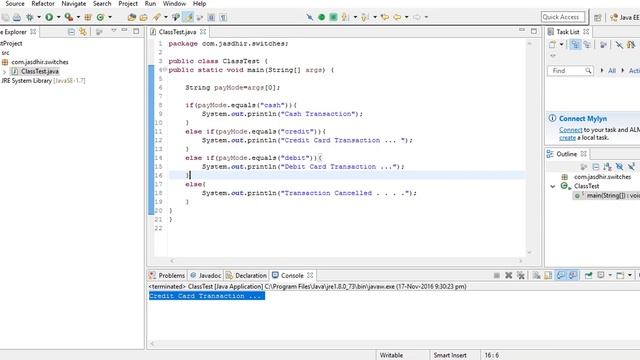Click Pin Console icon

[589, 276]
